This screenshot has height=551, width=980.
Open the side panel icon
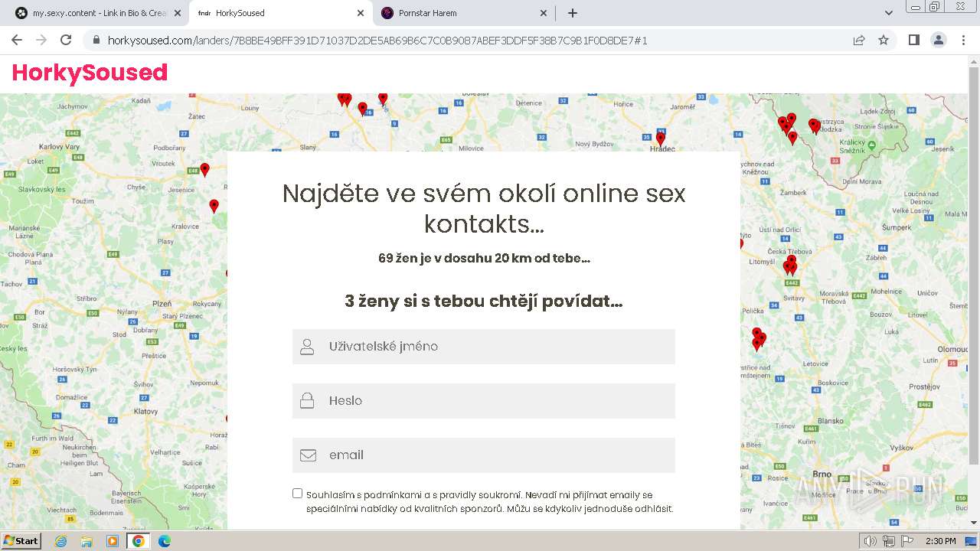[913, 41]
